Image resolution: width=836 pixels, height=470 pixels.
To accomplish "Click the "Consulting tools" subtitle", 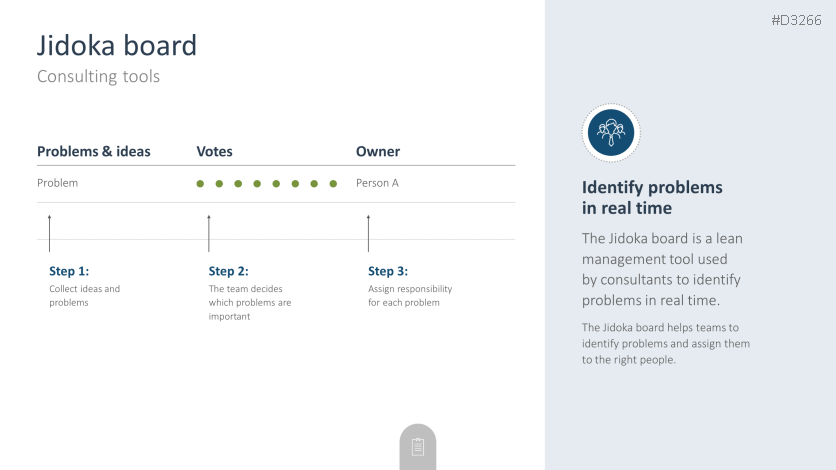I will 98,76.
